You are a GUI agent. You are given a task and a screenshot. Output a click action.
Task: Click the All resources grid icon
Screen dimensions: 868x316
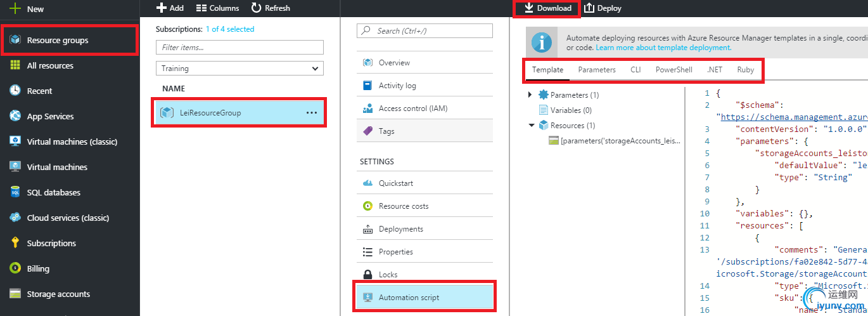point(15,65)
